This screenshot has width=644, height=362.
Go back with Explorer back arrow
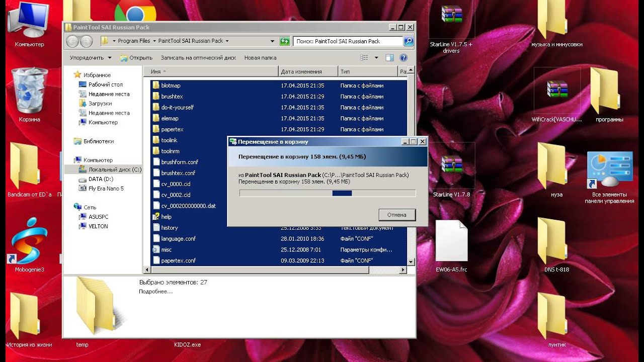(73, 41)
